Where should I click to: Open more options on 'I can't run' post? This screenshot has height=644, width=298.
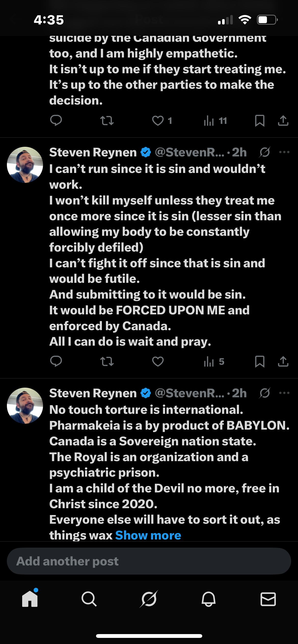284,152
